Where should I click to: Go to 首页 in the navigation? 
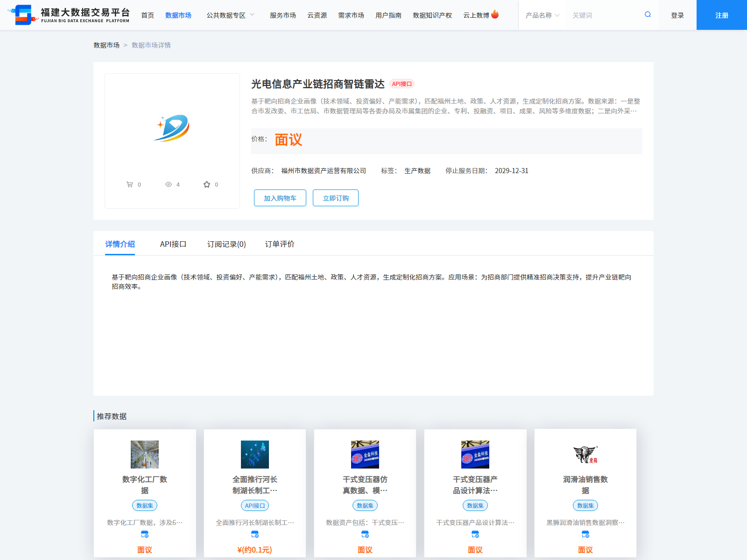pos(148,15)
